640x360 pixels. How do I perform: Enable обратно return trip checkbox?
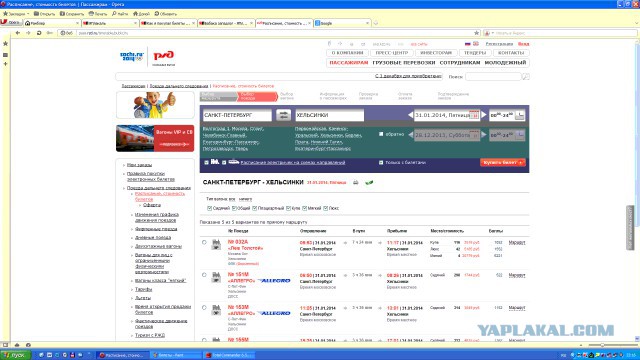click(381, 134)
